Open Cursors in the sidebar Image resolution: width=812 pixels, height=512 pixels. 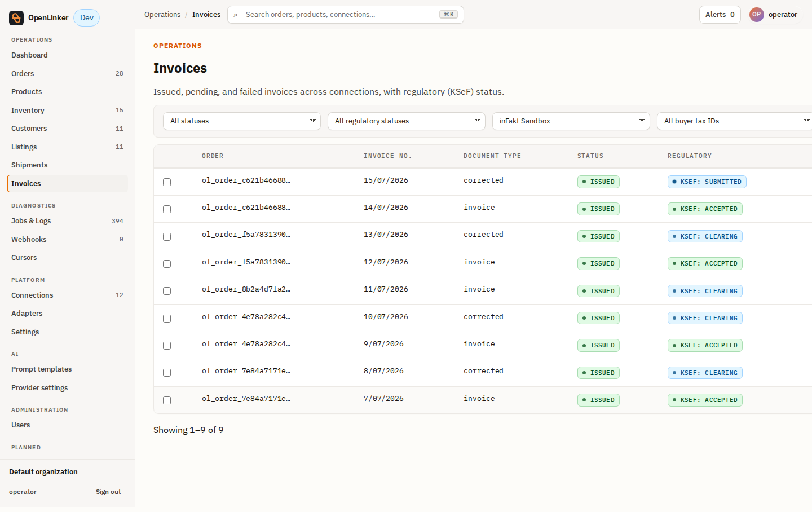[x=67, y=258]
